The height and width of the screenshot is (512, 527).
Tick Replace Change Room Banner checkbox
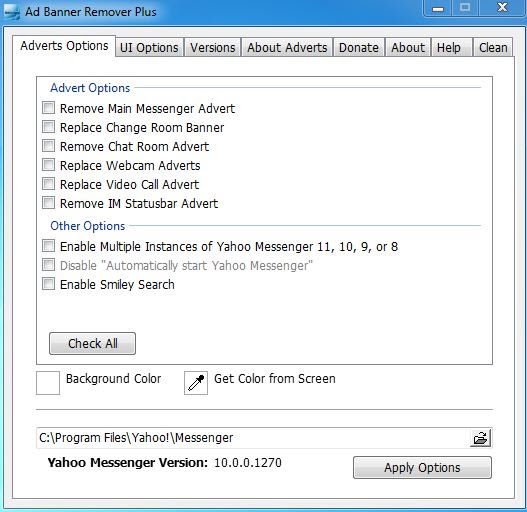point(48,127)
